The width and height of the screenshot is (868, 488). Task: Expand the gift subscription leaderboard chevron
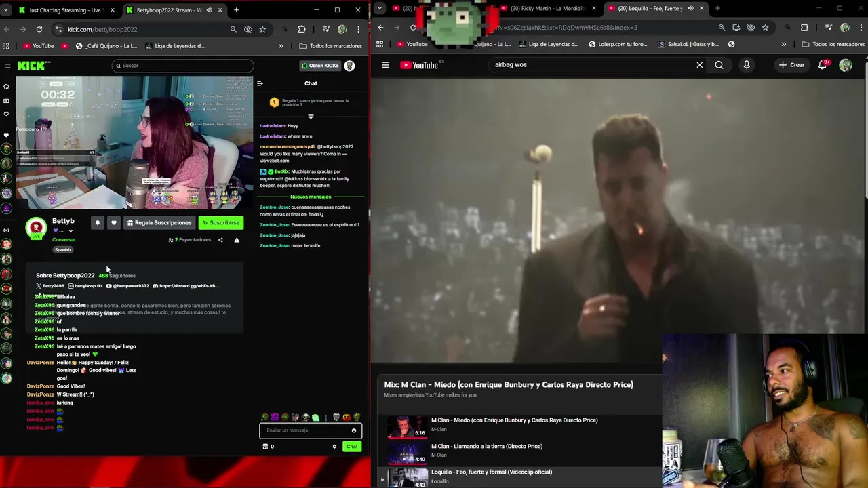point(311,117)
